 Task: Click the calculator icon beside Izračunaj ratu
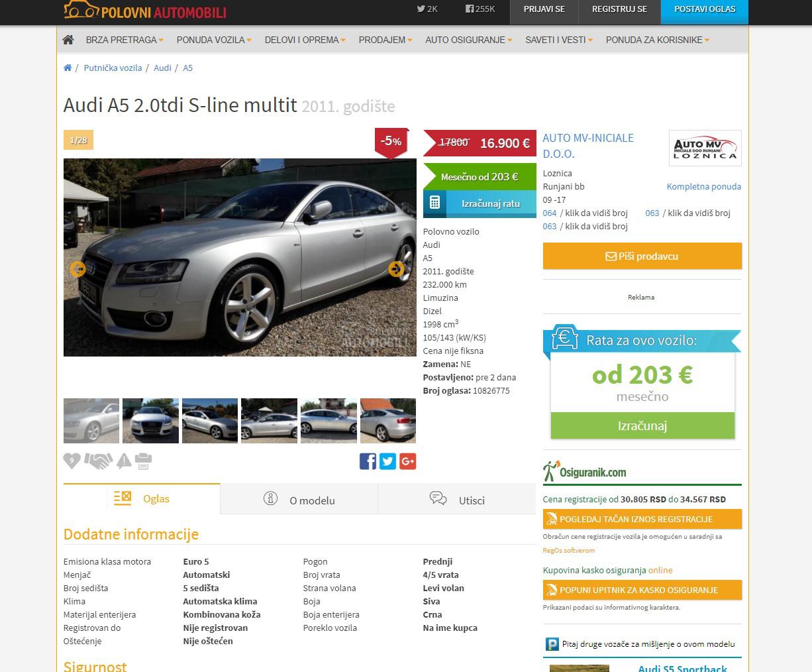tap(434, 203)
